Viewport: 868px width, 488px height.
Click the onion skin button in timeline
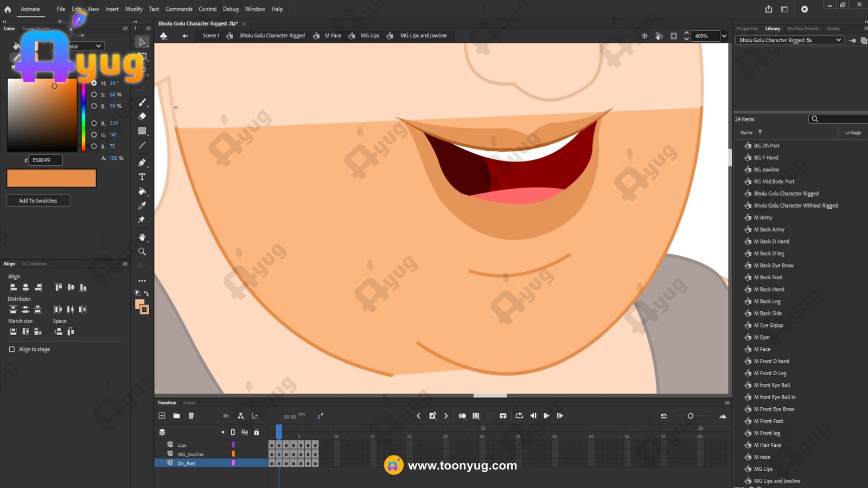pos(462,416)
